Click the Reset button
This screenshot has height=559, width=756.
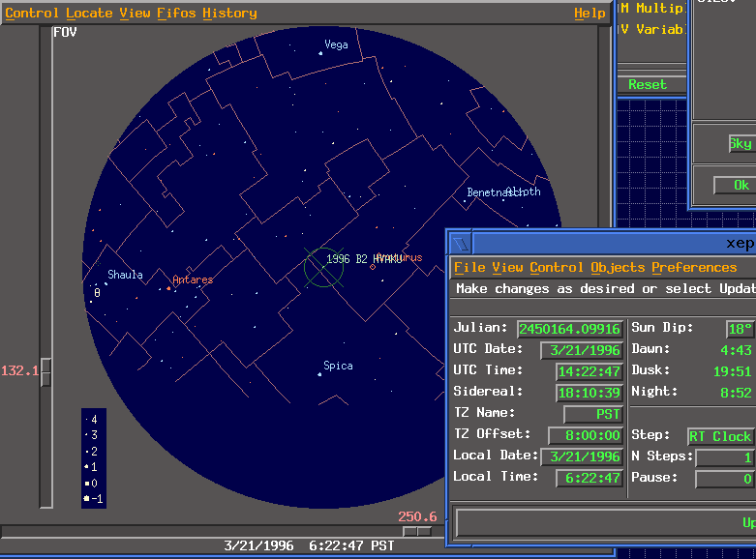[651, 85]
